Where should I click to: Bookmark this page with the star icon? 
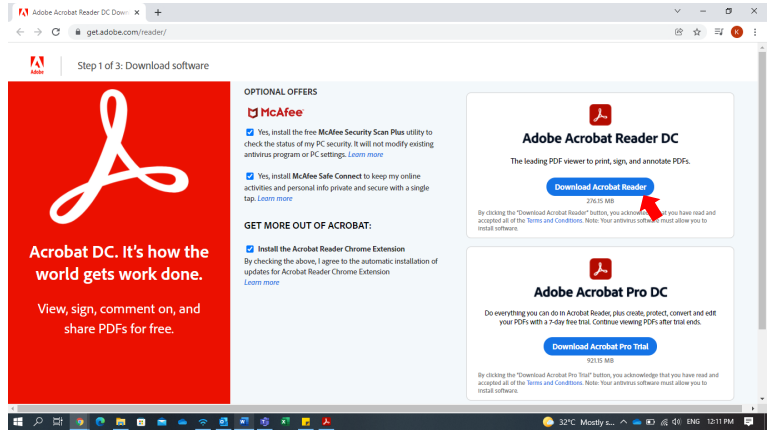click(x=696, y=32)
